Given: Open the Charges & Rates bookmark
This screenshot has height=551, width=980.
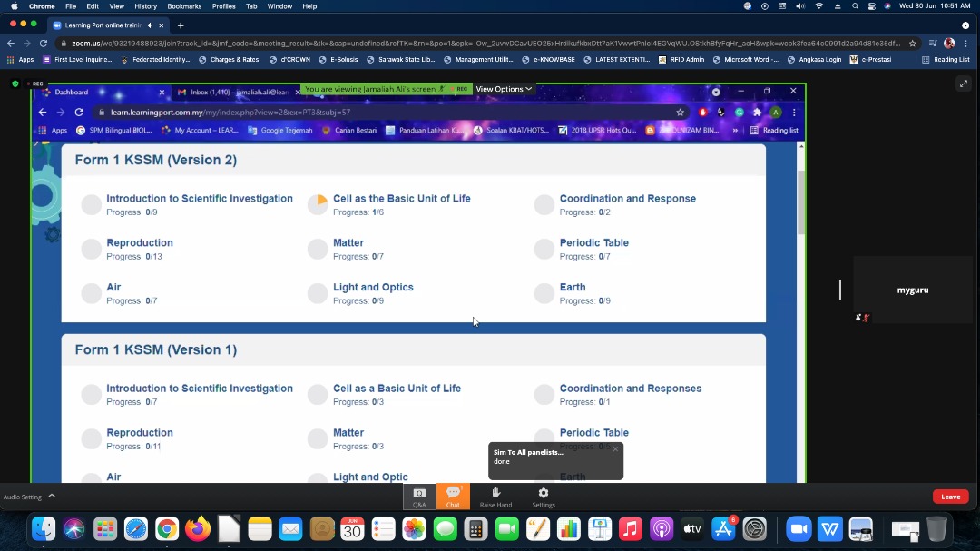Looking at the screenshot, I should coord(229,59).
